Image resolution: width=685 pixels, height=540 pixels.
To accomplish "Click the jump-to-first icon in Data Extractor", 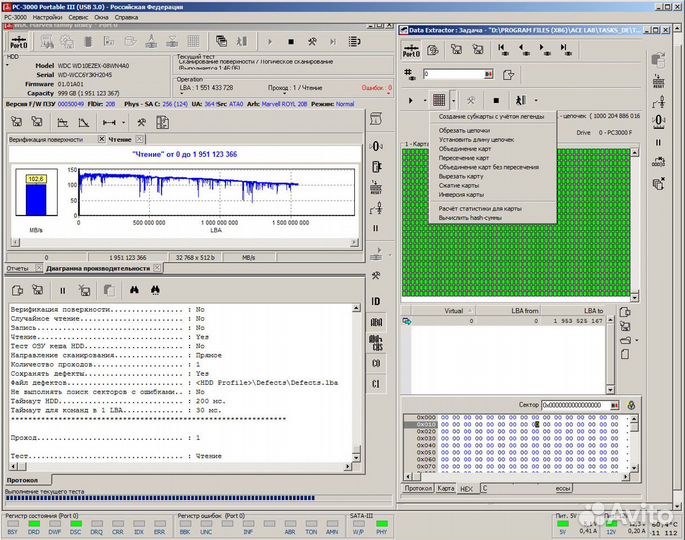I will tap(502, 49).
